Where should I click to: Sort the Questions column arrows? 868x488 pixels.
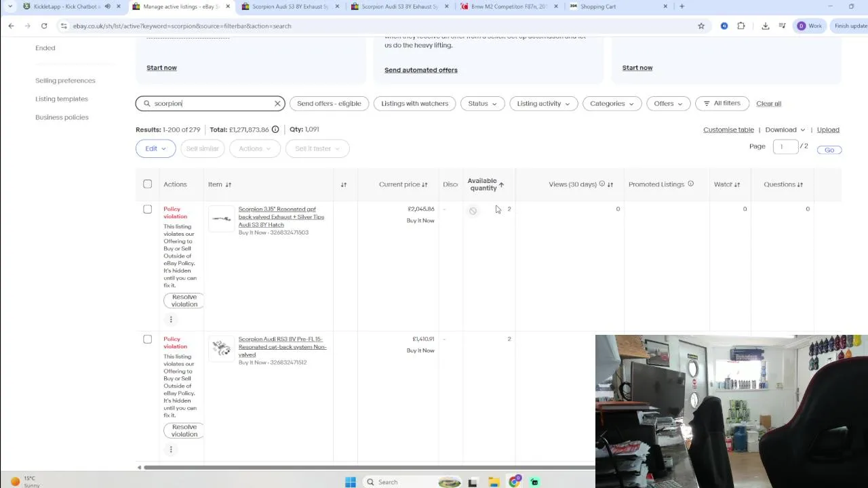pos(800,184)
